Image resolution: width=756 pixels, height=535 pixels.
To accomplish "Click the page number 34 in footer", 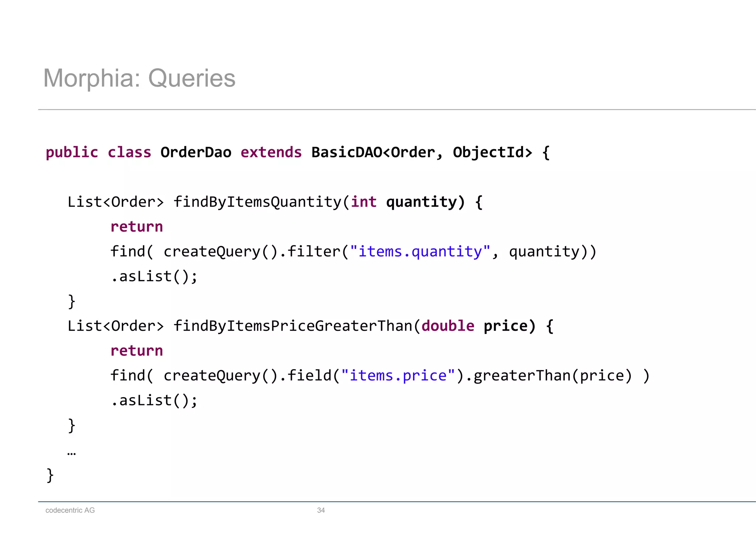I will coord(321,510).
